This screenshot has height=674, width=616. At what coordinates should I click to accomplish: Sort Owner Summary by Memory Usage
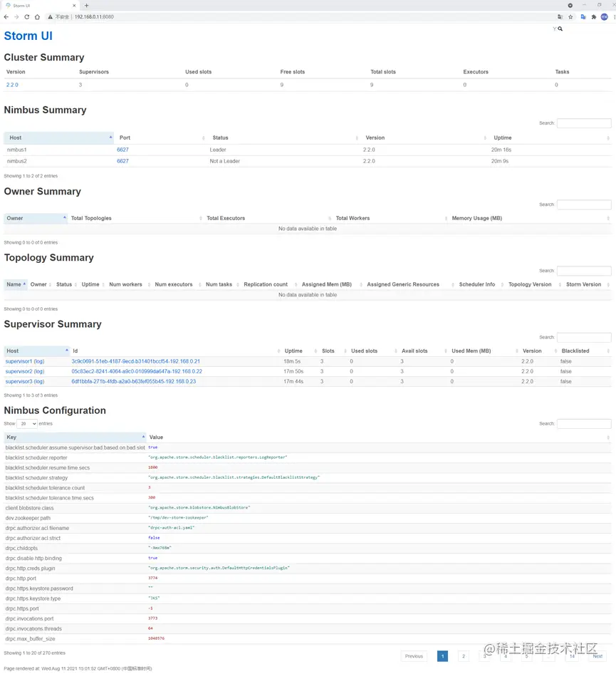coord(531,218)
